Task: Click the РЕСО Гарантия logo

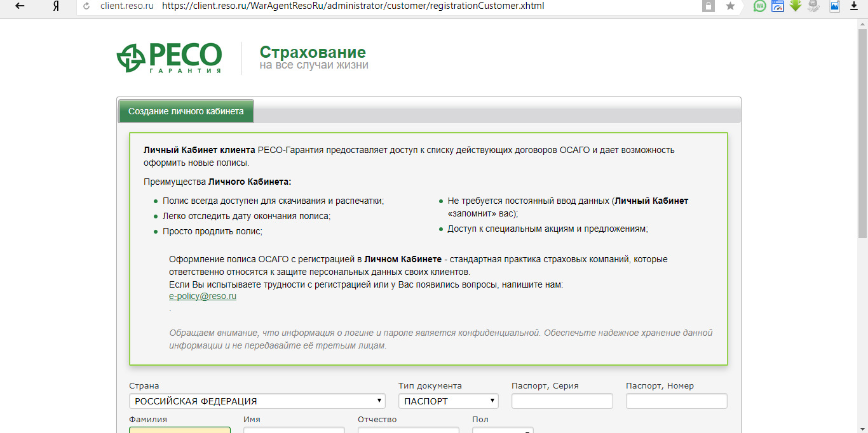Action: (169, 58)
